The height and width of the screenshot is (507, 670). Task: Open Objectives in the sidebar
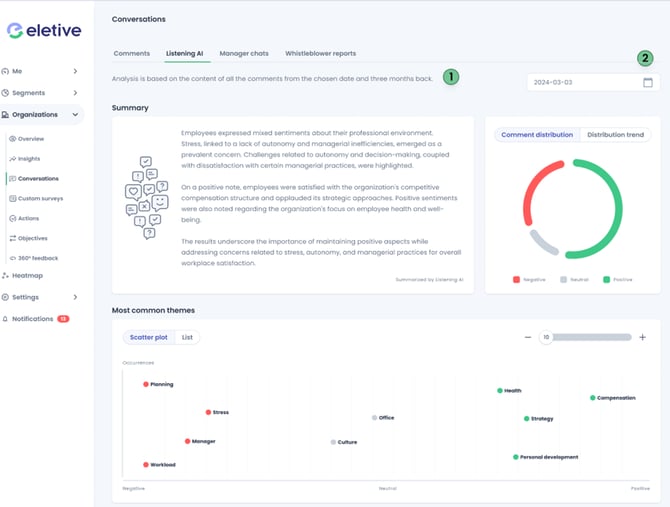click(x=32, y=238)
